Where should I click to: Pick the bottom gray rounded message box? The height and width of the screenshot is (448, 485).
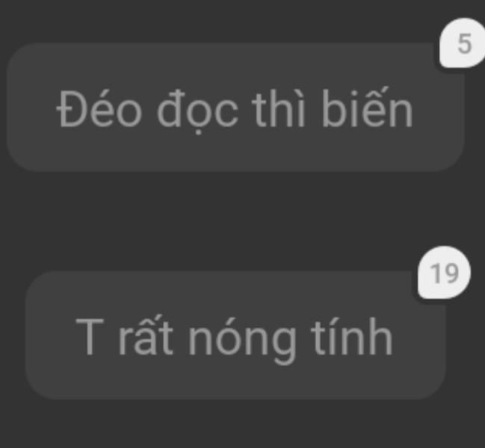coord(235,335)
